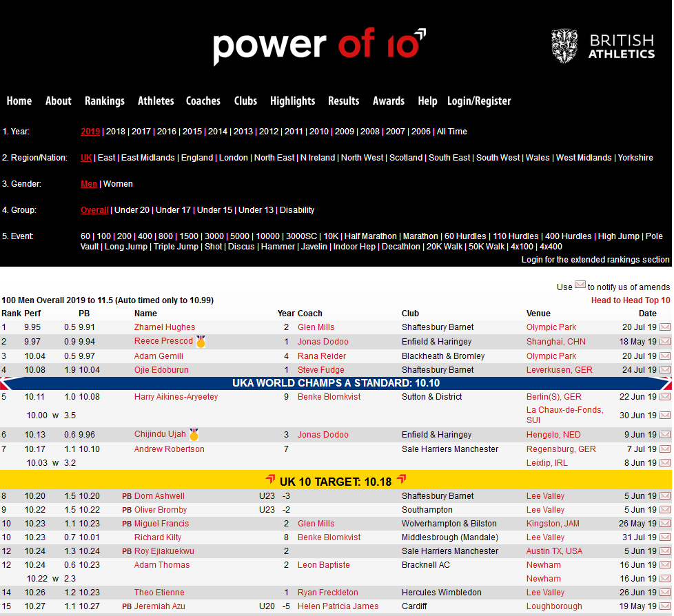Click envelope icon on Berlin(S), GER row
This screenshot has width=674, height=616.
click(664, 397)
